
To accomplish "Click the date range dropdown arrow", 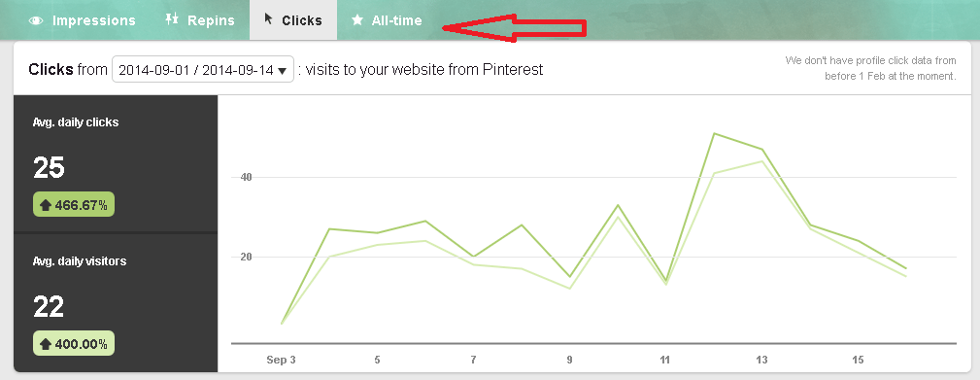I will click(x=282, y=70).
